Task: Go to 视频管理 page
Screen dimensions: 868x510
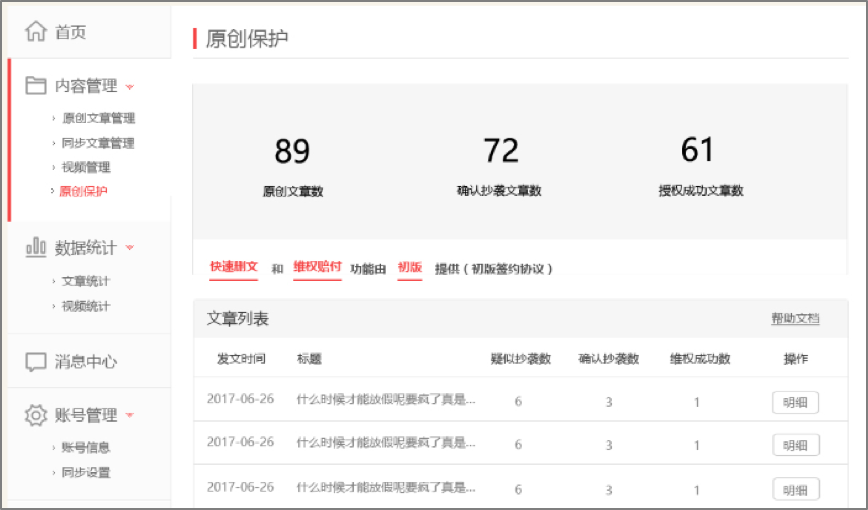Action: click(x=86, y=167)
